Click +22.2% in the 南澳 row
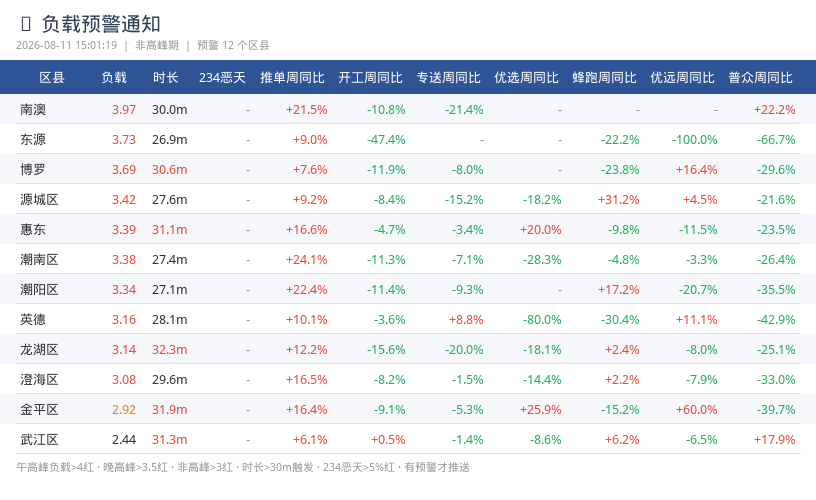Image resolution: width=816 pixels, height=500 pixels. pyautogui.click(x=775, y=110)
